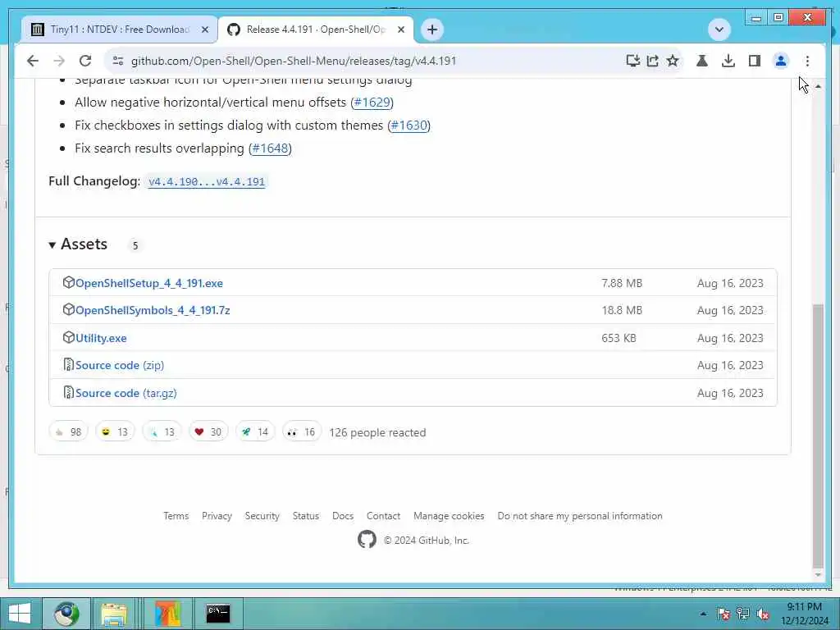This screenshot has width=840, height=630.
Task: Close the Tiny11 tab
Action: 204,30
